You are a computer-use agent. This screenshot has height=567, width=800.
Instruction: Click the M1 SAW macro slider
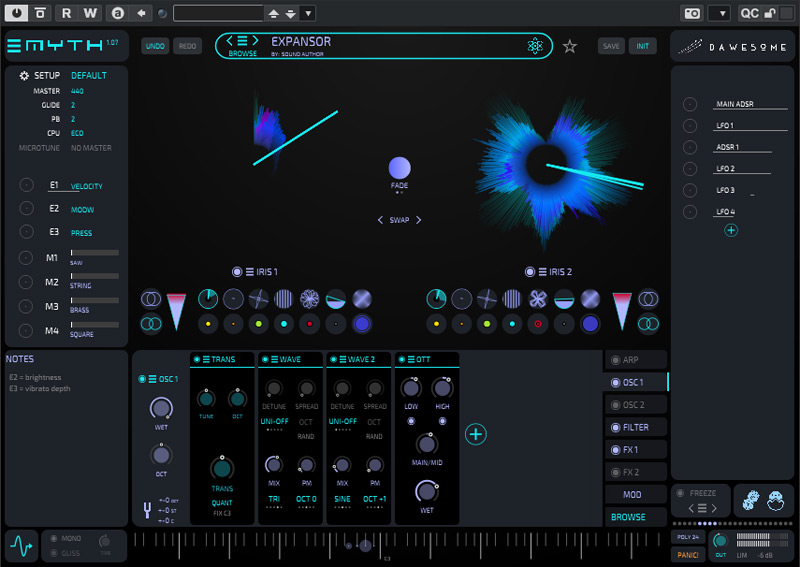(94, 253)
